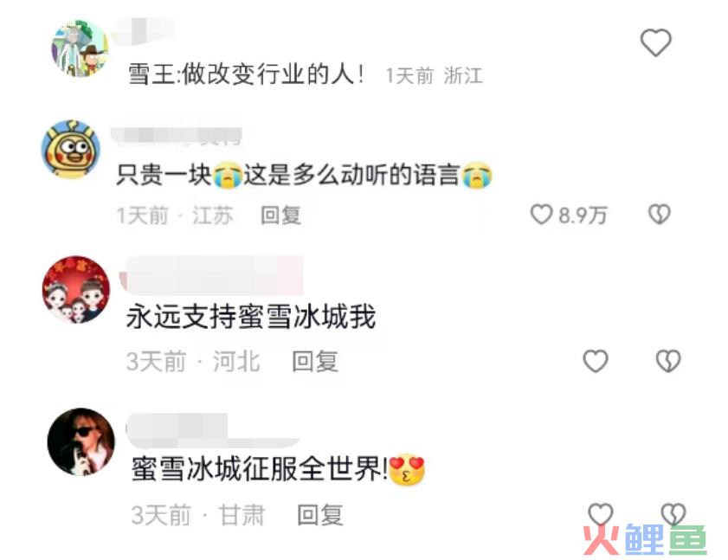Like the 雪王 comment from 浙江
The height and width of the screenshot is (560, 728).
coord(655,42)
